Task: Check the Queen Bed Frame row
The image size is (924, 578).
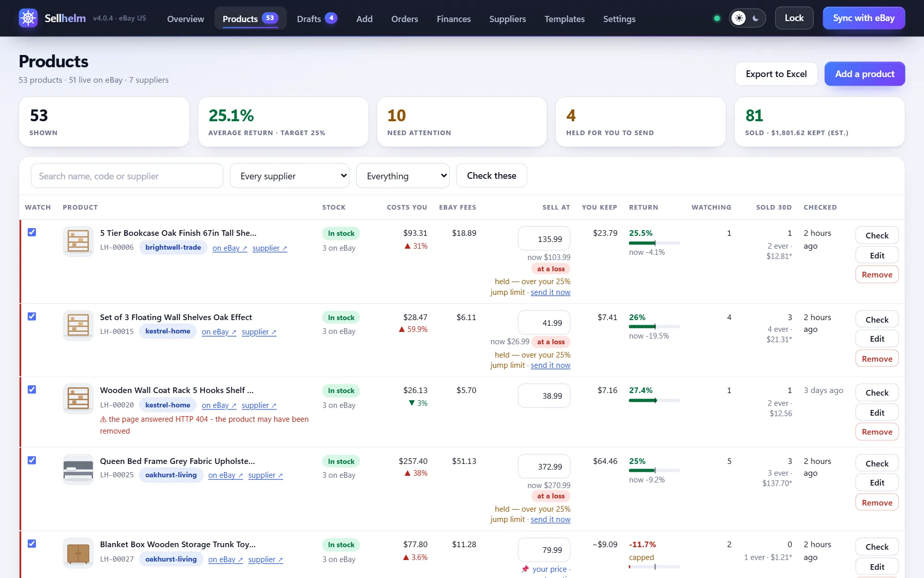Action: (x=877, y=463)
